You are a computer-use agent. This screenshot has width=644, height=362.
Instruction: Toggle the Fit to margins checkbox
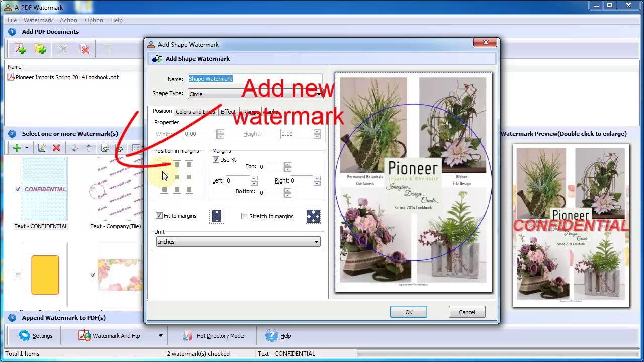(159, 216)
